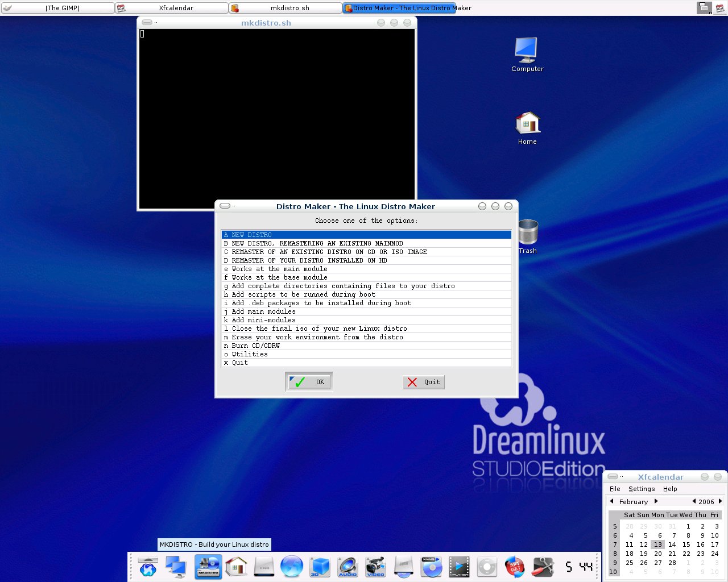Switch to the Distro Maker taskbar entry
The height and width of the screenshot is (582, 728).
(399, 8)
